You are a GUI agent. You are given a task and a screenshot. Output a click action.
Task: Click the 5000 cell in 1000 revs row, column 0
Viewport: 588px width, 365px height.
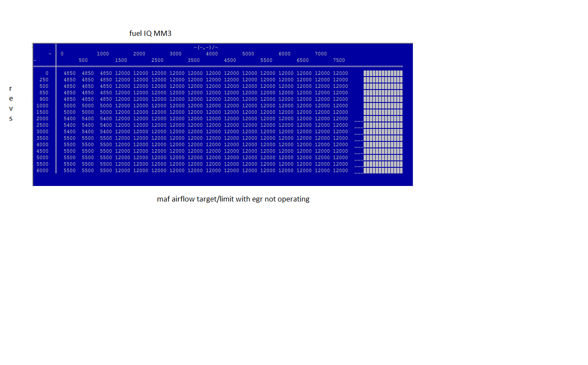pos(70,106)
